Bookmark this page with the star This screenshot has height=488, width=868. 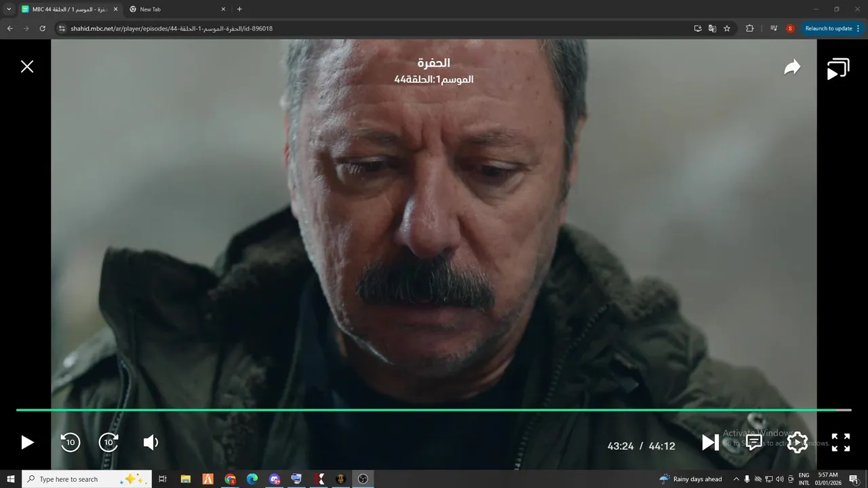tap(727, 28)
